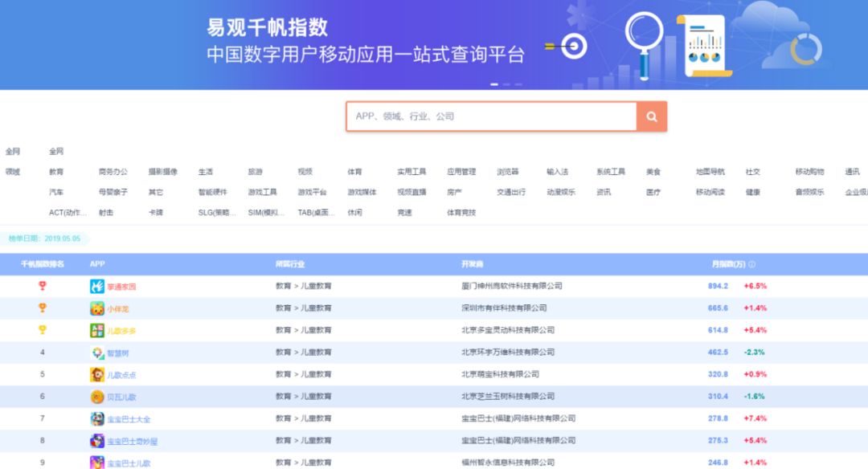Viewport: 868px width, 469px height.
Task: Select the 全网 filter option
Action: [x=56, y=152]
